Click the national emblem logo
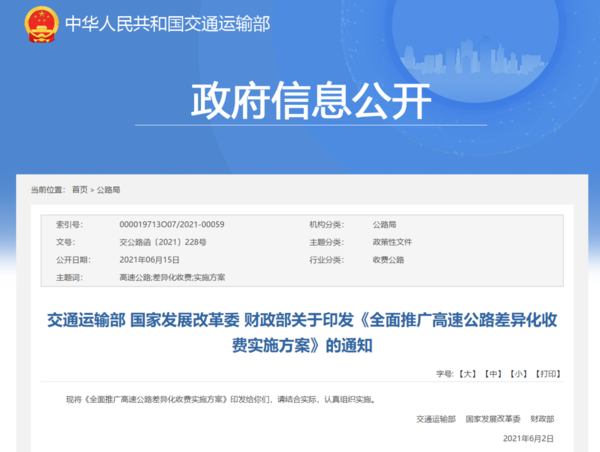The image size is (600, 452). coord(40,24)
